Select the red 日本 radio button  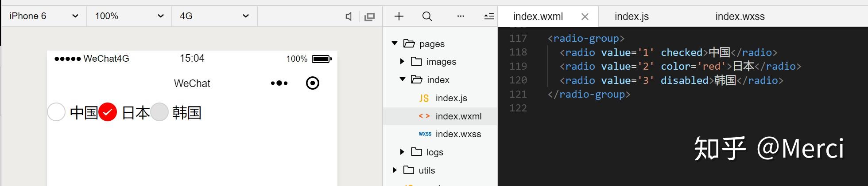[x=108, y=112]
